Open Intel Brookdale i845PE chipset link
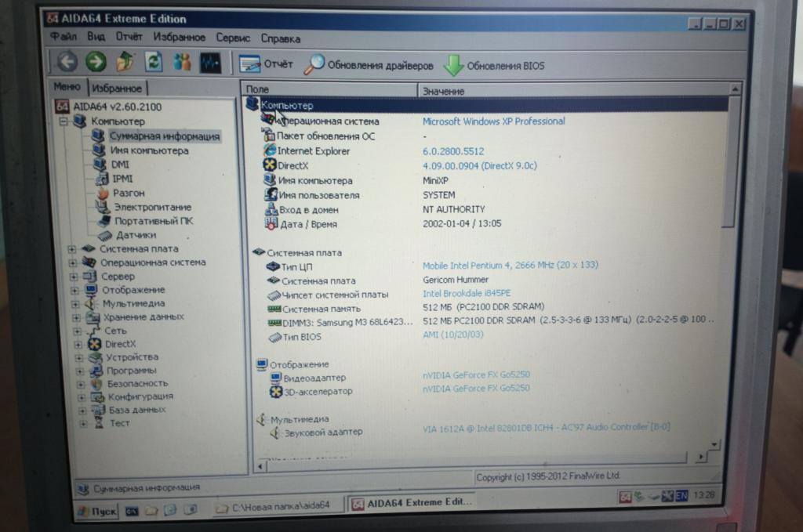 (467, 293)
